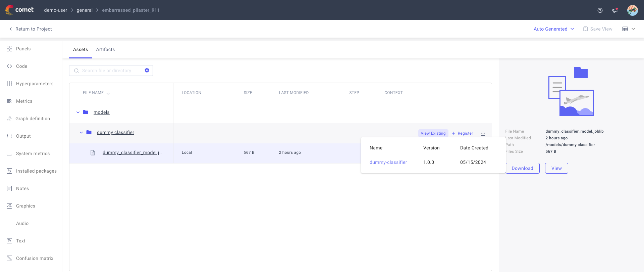Open the announcements megaphone icon
Image resolution: width=644 pixels, height=272 pixels.
615,10
